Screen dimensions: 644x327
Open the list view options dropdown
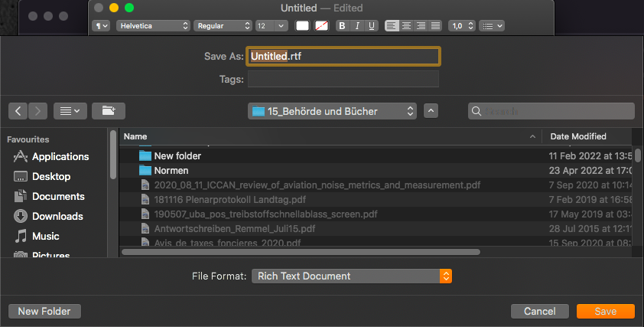pos(70,111)
